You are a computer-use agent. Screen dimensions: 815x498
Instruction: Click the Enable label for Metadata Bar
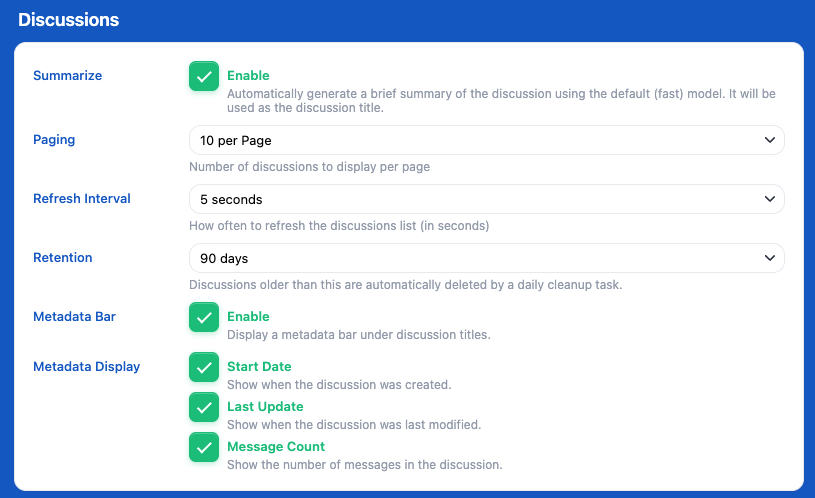tap(248, 317)
